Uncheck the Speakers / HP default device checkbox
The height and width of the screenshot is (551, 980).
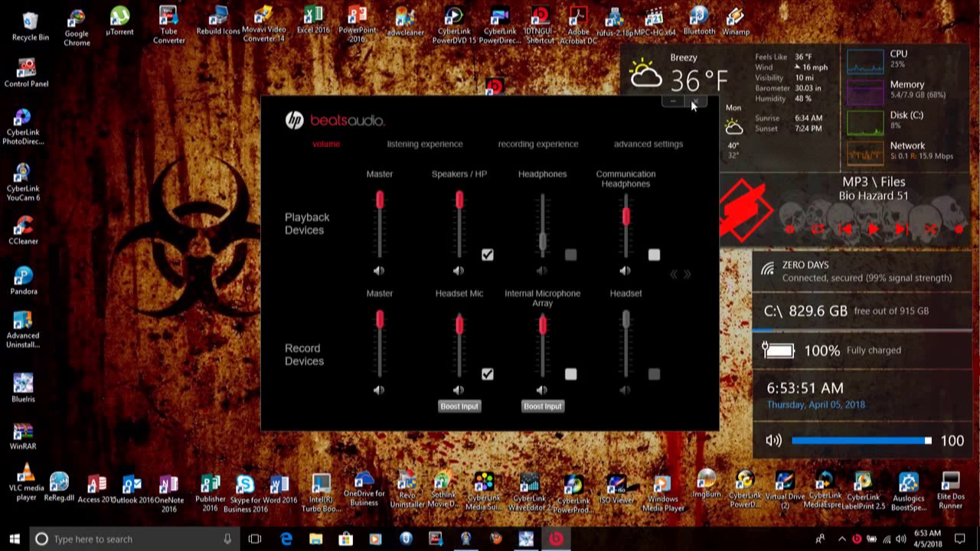[488, 255]
